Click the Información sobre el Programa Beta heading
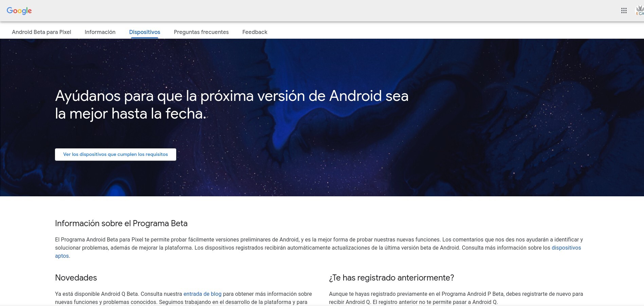This screenshot has height=306, width=644. click(121, 223)
